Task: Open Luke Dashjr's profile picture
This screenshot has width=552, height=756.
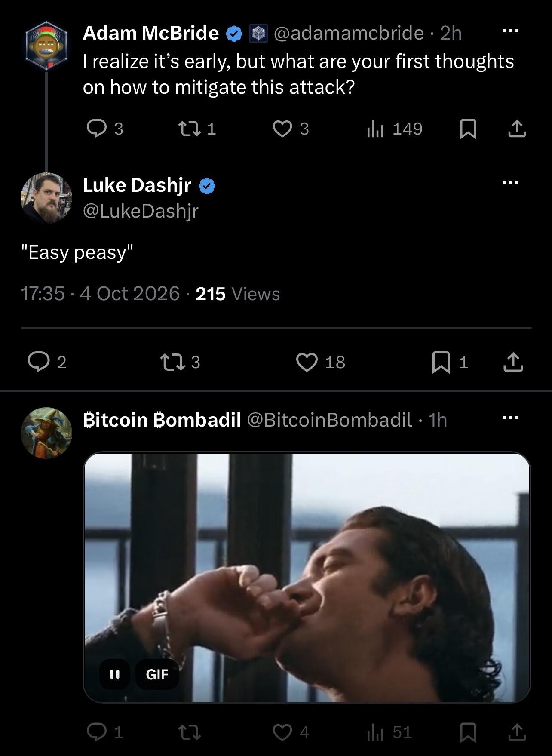Action: coord(46,198)
